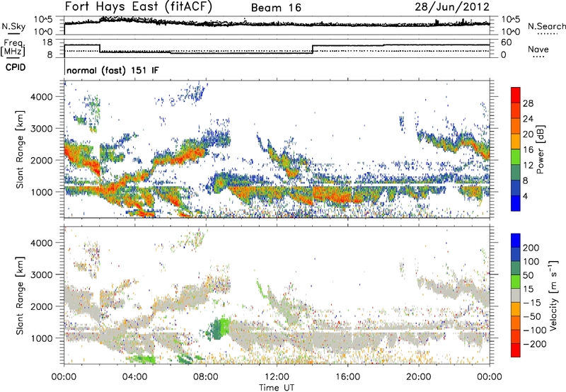Pick the red bottom segment of Velocity colorbar

(x=516, y=350)
